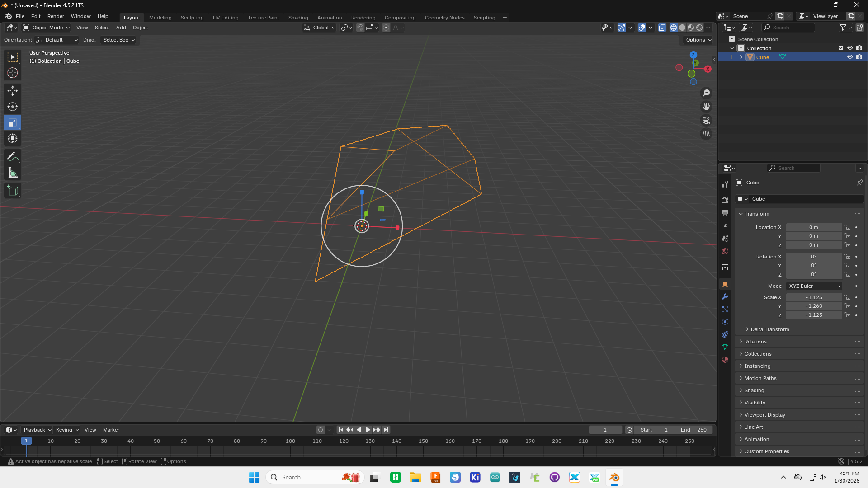Hide Cube in viewport via eye icon
The height and width of the screenshot is (488, 868).
850,57
